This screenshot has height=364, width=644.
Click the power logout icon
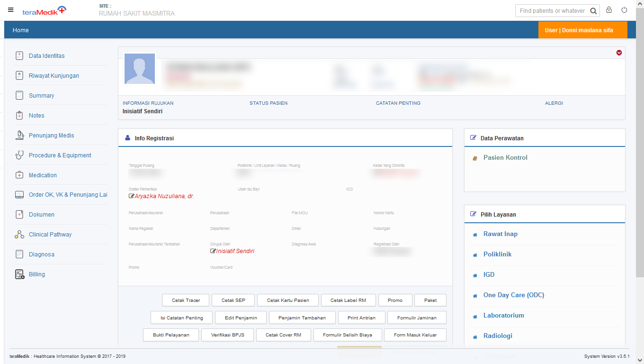(x=624, y=10)
